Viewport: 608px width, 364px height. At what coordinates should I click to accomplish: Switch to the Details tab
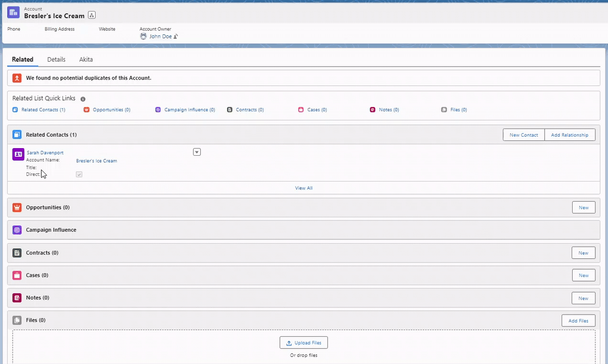[56, 60]
